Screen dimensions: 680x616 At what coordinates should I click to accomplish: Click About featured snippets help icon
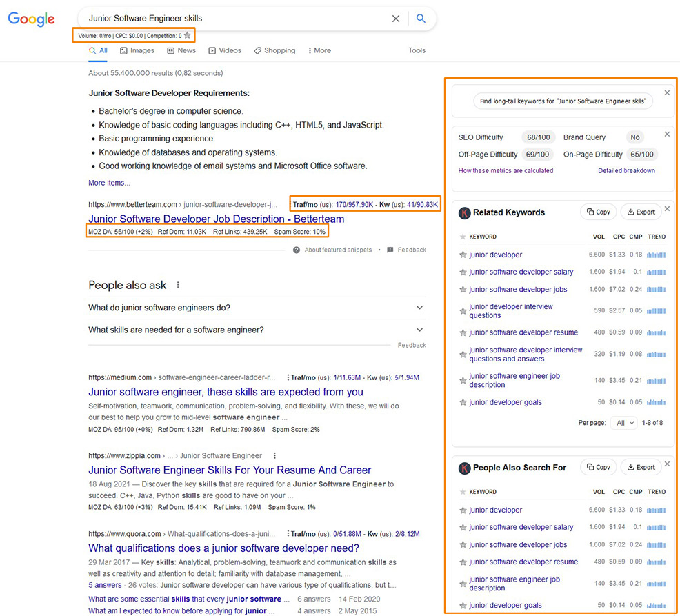296,250
